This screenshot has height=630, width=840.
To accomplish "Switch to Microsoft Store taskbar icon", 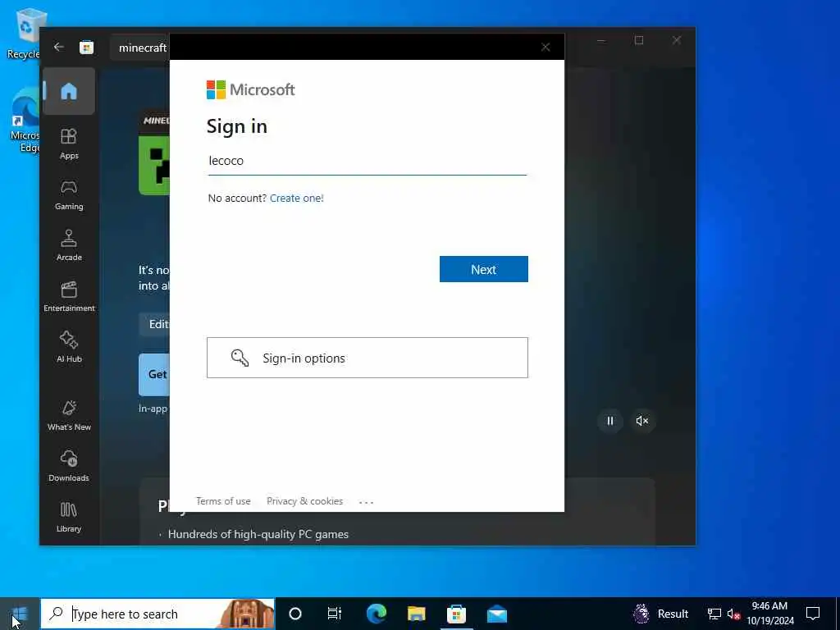I will (x=456, y=614).
